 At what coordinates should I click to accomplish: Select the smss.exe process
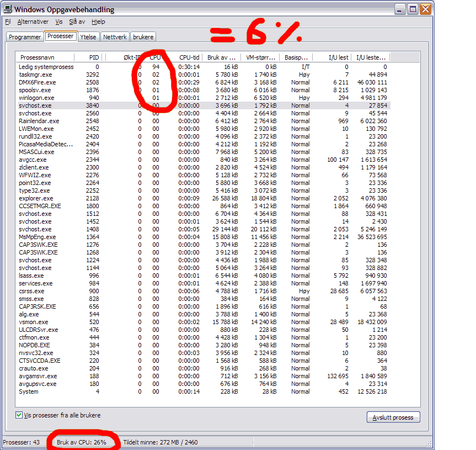point(203,299)
